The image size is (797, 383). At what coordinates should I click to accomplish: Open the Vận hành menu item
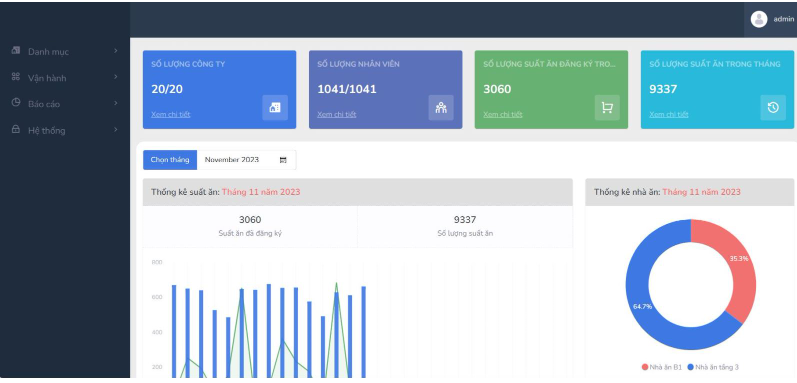(x=65, y=78)
